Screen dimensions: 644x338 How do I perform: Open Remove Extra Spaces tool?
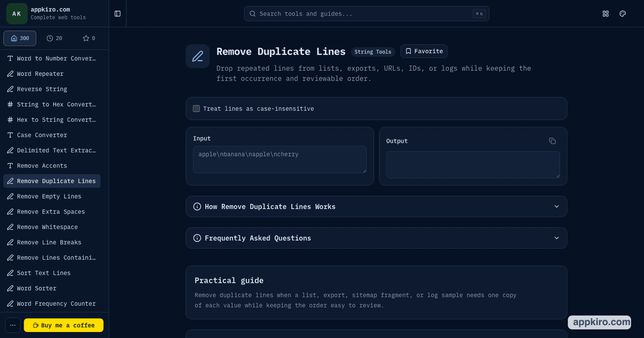(x=52, y=212)
